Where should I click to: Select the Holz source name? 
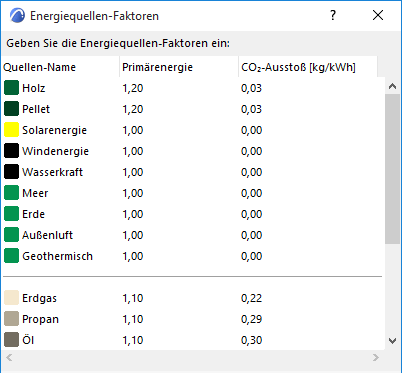click(x=34, y=88)
